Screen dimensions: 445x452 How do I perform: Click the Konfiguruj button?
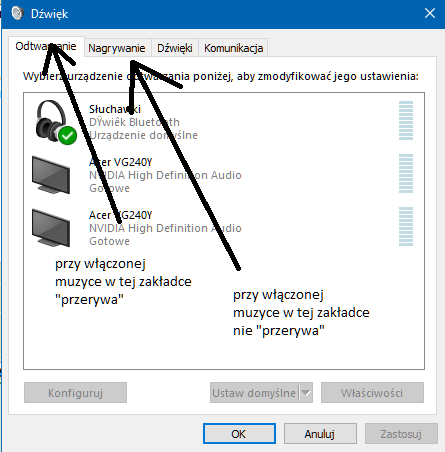pyautogui.click(x=75, y=393)
